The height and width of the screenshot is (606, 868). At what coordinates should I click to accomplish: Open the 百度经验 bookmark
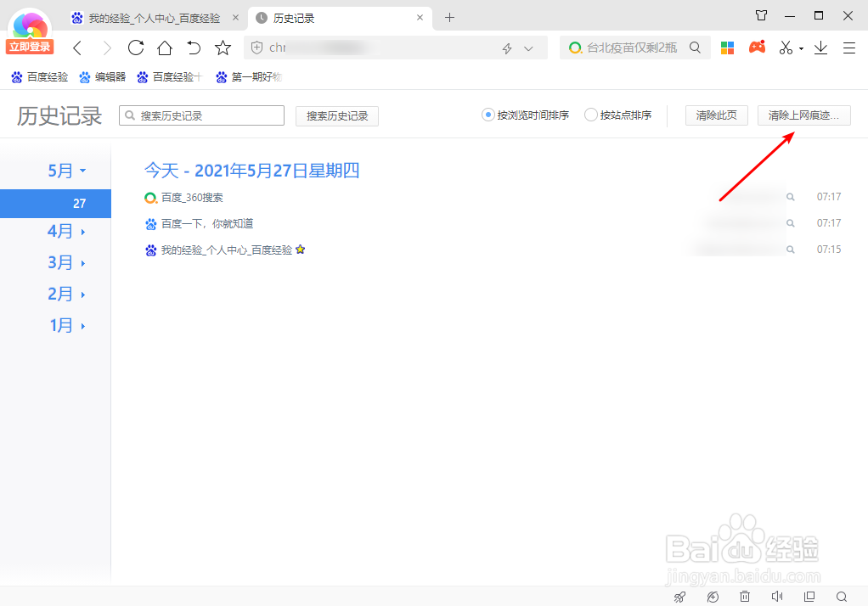coord(38,76)
